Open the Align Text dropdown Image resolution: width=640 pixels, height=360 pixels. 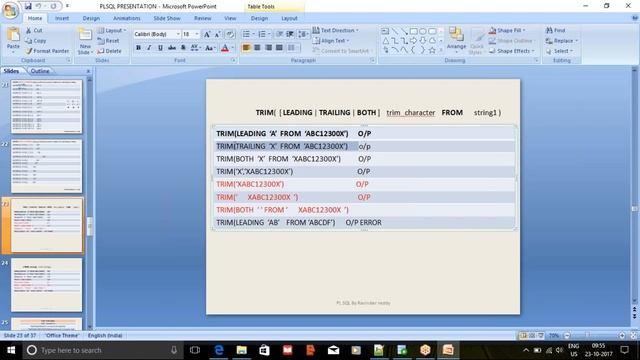(x=331, y=40)
